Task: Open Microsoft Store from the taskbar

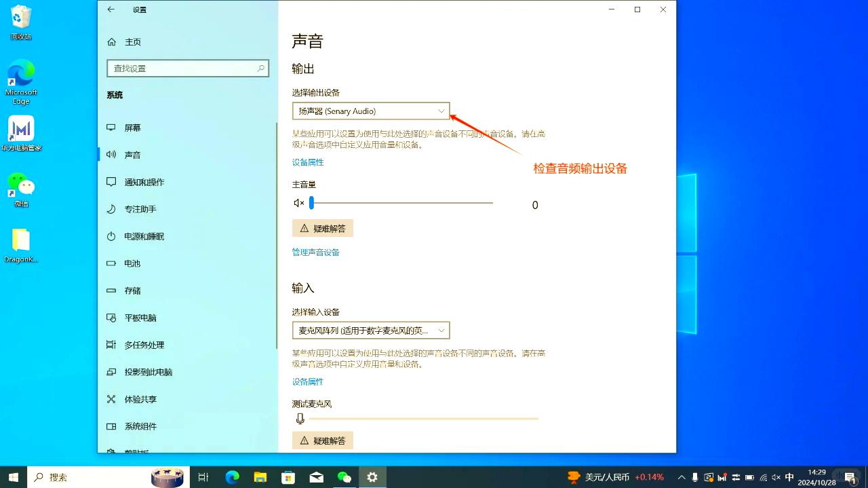Action: pyautogui.click(x=288, y=477)
